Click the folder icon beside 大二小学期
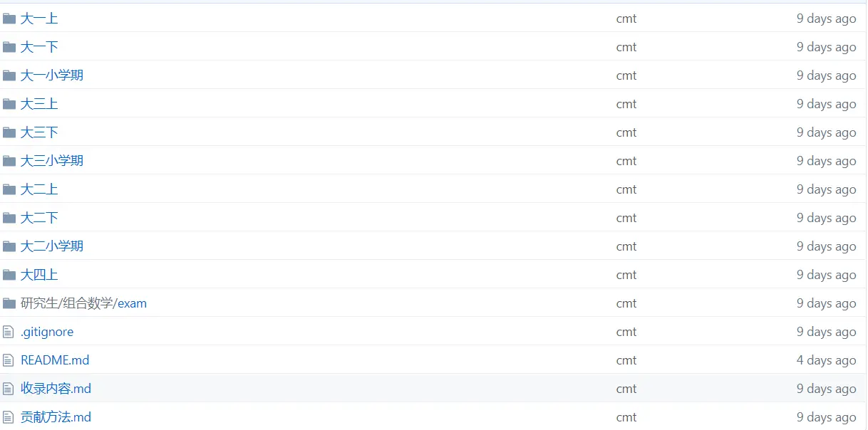This screenshot has width=868, height=430. point(9,246)
